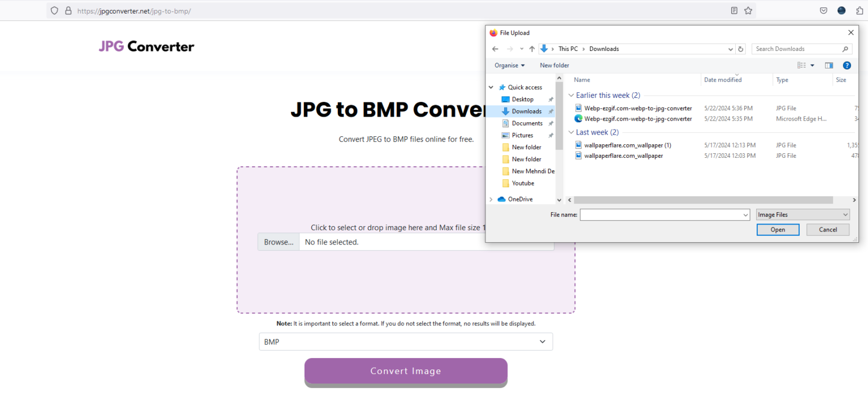Collapse the Quick access tree node

tap(491, 87)
